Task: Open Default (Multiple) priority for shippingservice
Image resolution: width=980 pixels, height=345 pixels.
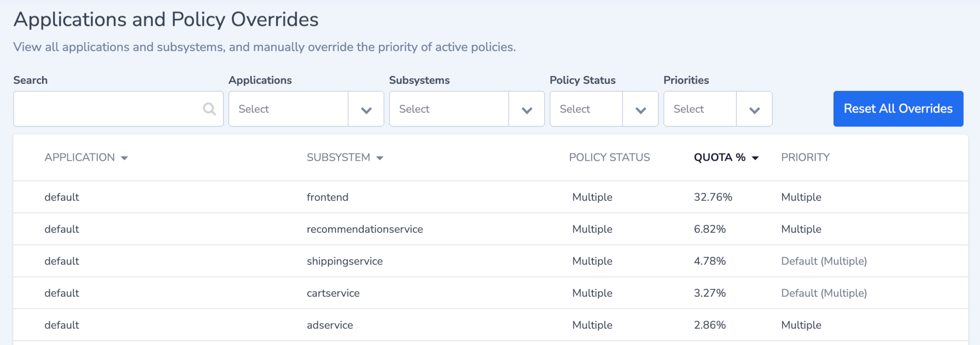Action: click(824, 261)
